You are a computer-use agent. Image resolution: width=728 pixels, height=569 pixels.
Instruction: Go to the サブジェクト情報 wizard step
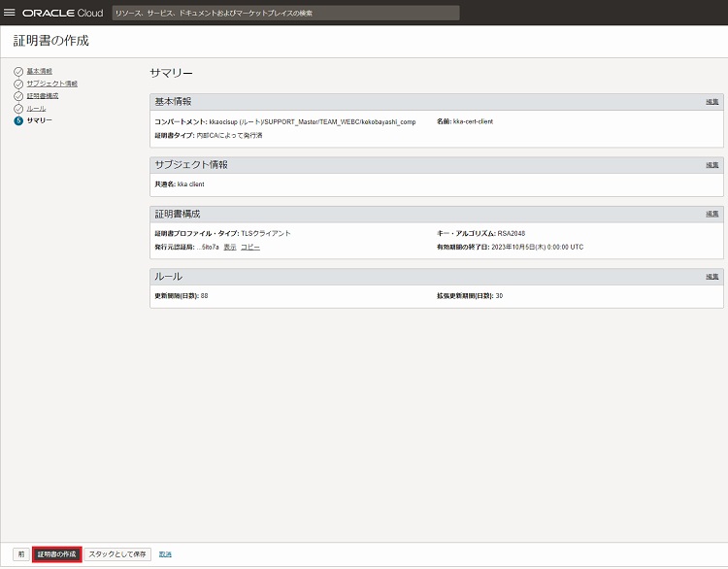(51, 84)
